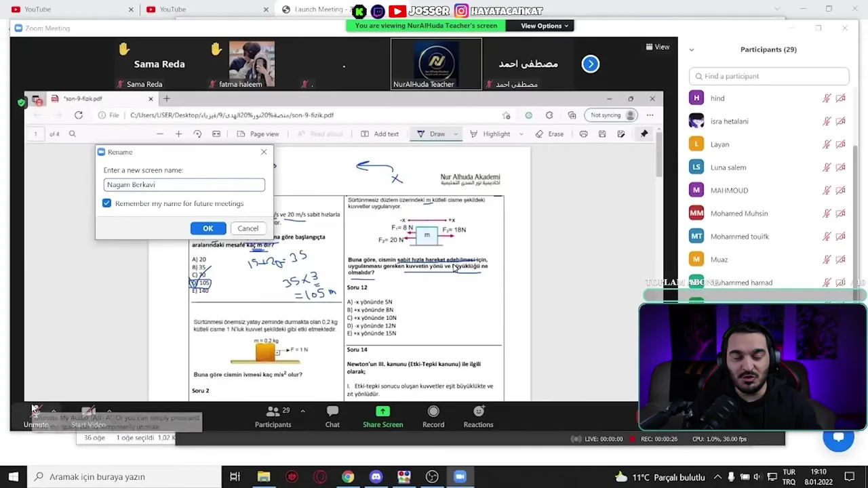Click the PDF print icon
868x488 pixels.
point(583,134)
